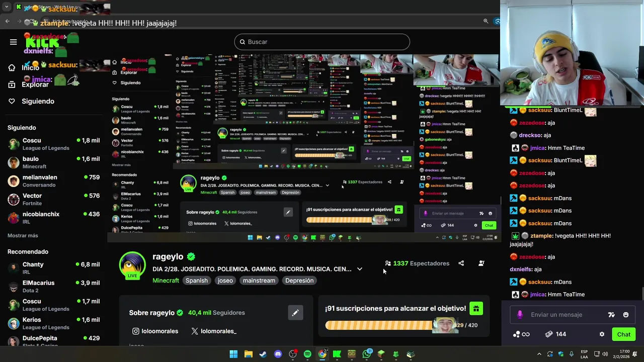Open File Explorer from taskbar

coord(248,354)
